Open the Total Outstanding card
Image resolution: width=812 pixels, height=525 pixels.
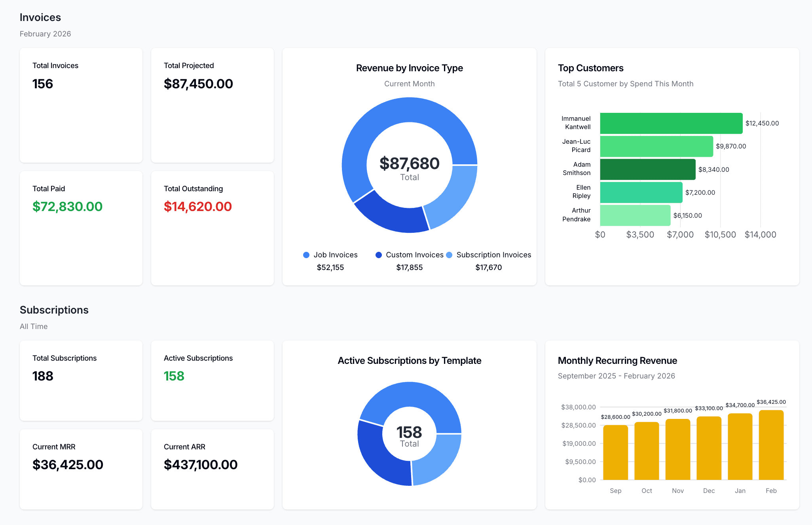pos(212,228)
